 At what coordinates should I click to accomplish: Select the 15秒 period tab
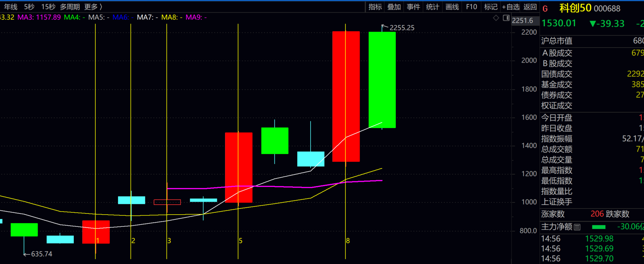[x=48, y=7]
